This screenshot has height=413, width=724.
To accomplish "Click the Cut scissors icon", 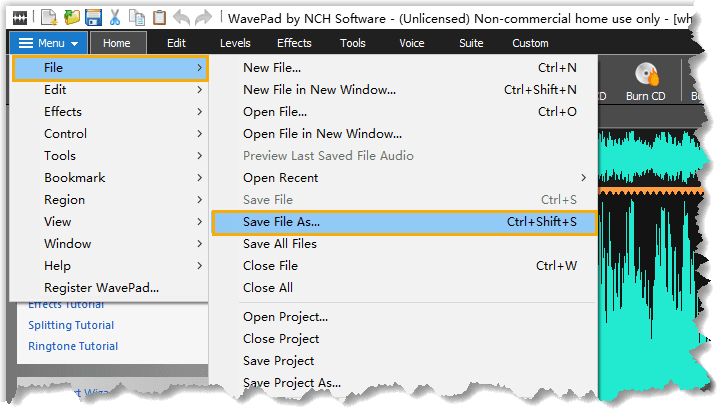I will coord(115,18).
